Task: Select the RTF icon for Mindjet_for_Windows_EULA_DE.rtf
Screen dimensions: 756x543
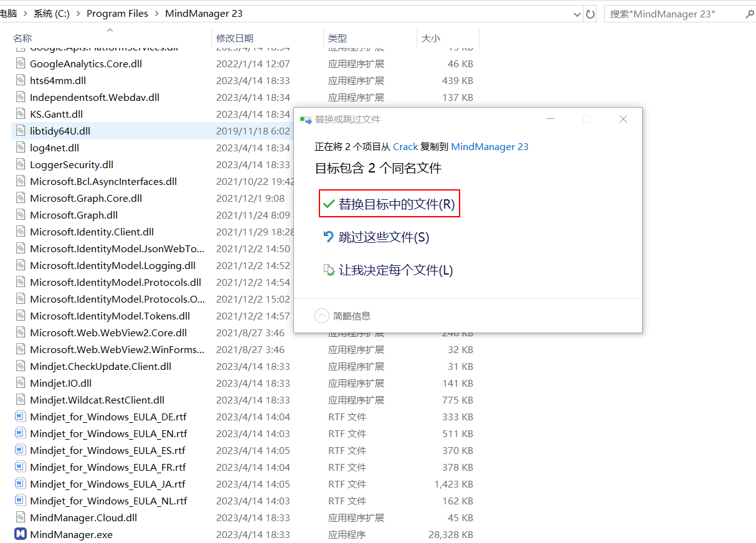Action: 20,417
